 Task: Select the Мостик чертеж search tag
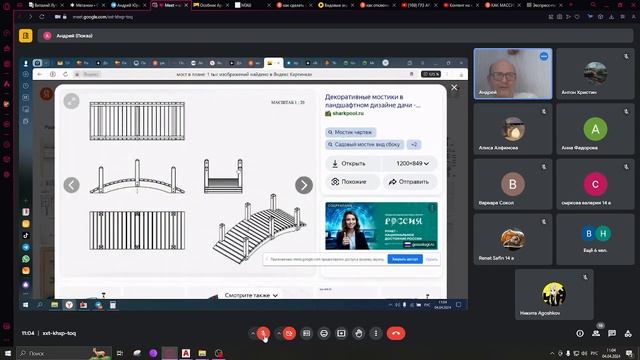[x=351, y=132]
